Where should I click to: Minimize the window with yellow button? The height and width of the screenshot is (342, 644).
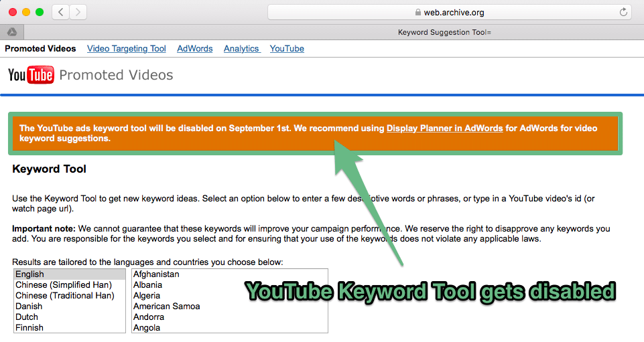point(26,12)
